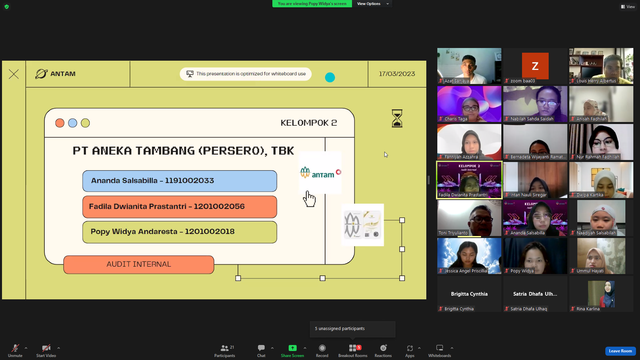Click the AUDIT INTERNAL orange button
This screenshot has height=360, width=640.
[139, 264]
